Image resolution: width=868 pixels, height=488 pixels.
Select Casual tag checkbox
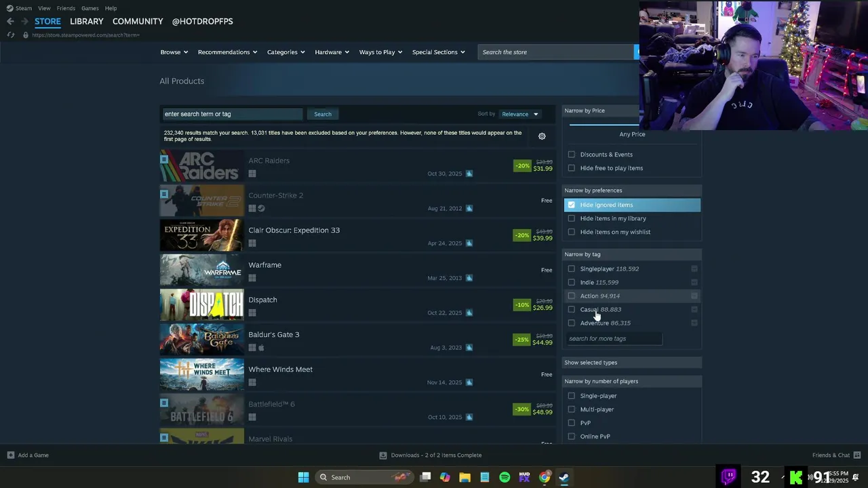pos(571,309)
